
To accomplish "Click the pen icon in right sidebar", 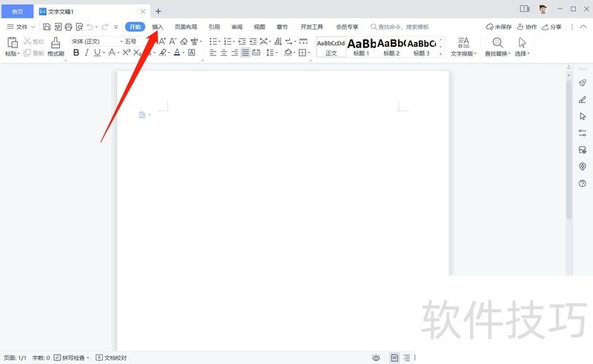I will tap(583, 99).
